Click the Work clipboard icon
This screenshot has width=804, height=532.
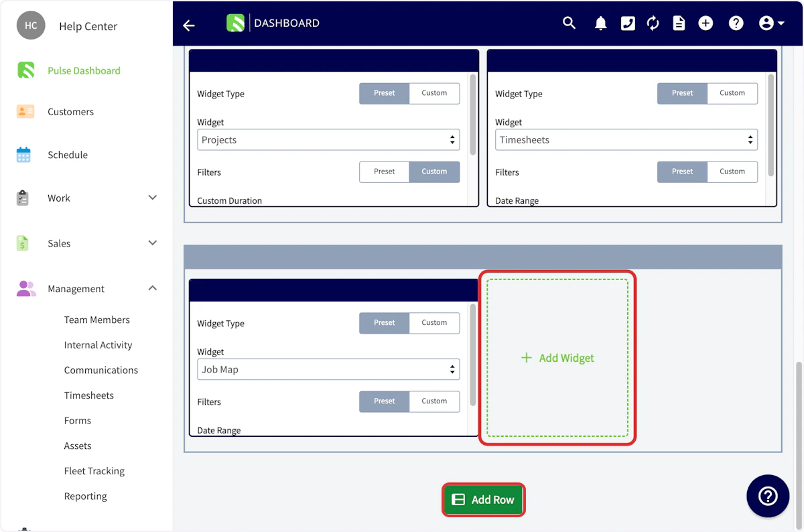pos(23,198)
